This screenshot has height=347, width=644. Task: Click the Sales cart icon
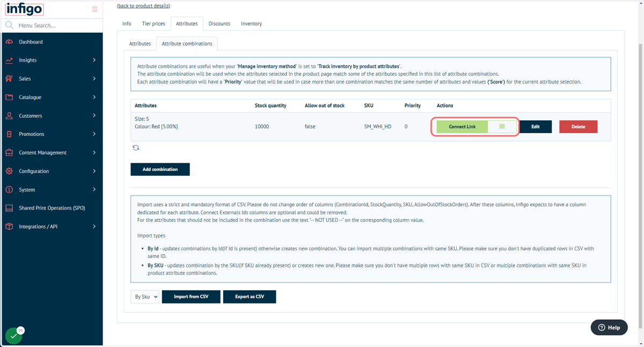click(x=9, y=78)
